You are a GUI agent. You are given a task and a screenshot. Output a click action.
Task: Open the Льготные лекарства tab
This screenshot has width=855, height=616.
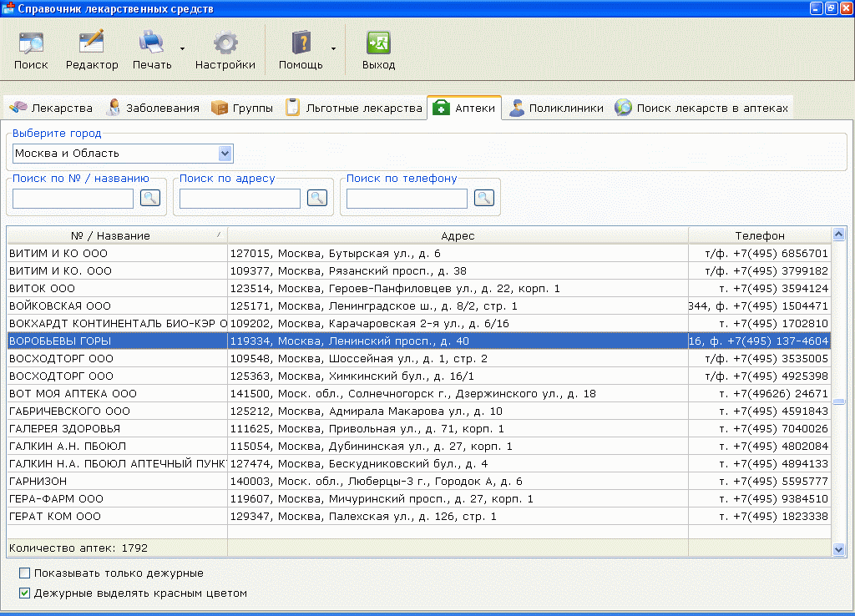[x=354, y=108]
